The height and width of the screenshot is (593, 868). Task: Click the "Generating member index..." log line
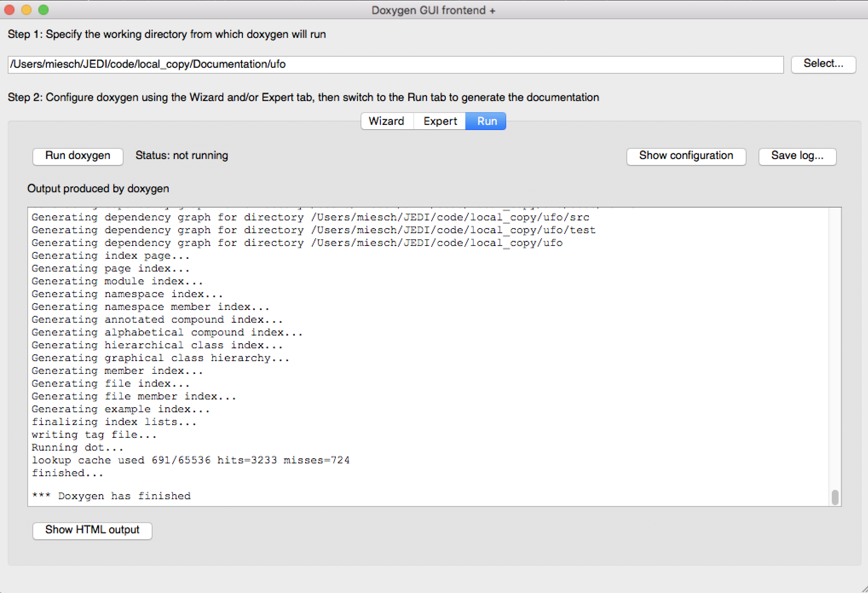coord(117,371)
